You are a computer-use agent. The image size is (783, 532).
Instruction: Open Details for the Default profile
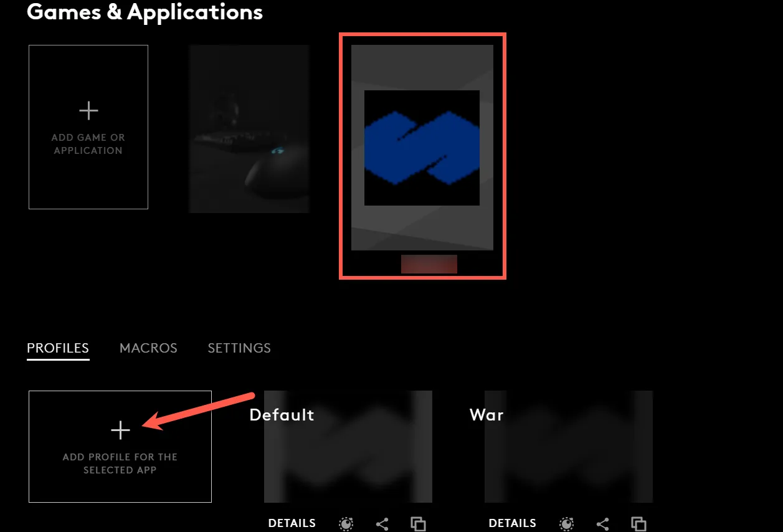point(292,523)
